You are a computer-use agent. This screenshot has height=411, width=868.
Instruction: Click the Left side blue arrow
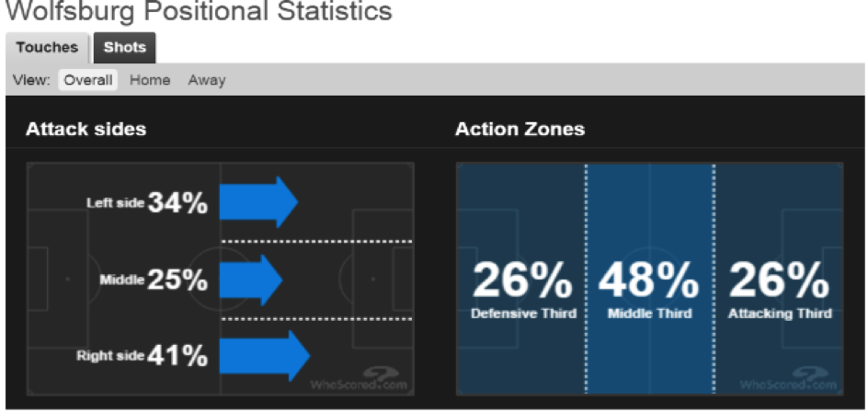click(258, 202)
